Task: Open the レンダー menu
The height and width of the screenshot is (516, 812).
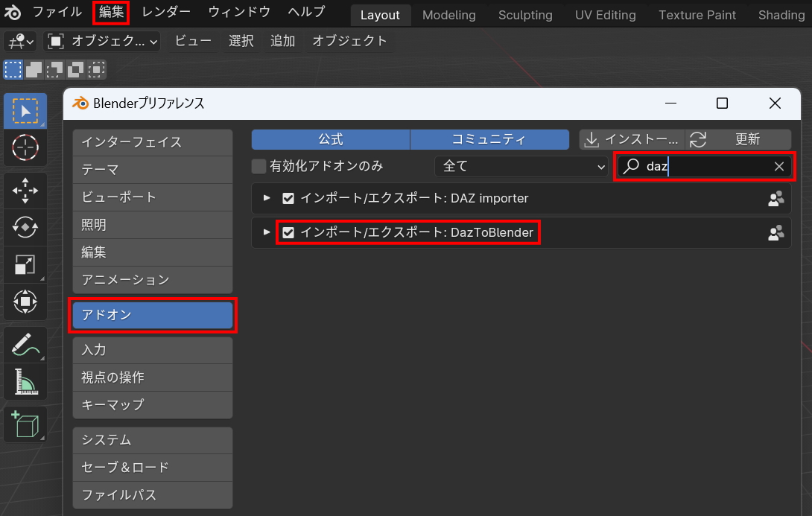Action: [166, 11]
